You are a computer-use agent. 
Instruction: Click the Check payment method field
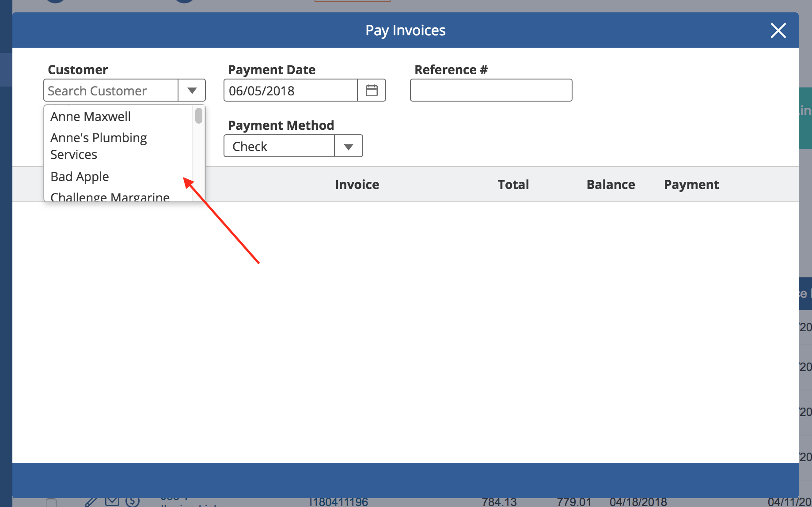click(279, 146)
